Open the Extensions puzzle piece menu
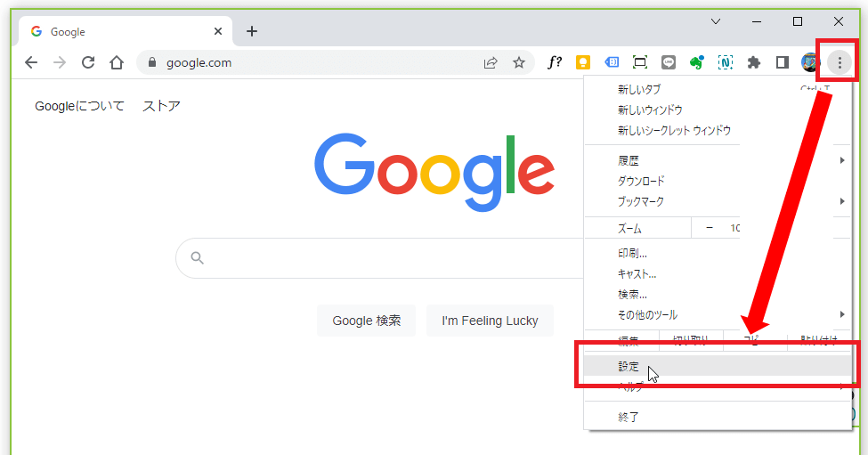The height and width of the screenshot is (455, 868). [x=754, y=62]
